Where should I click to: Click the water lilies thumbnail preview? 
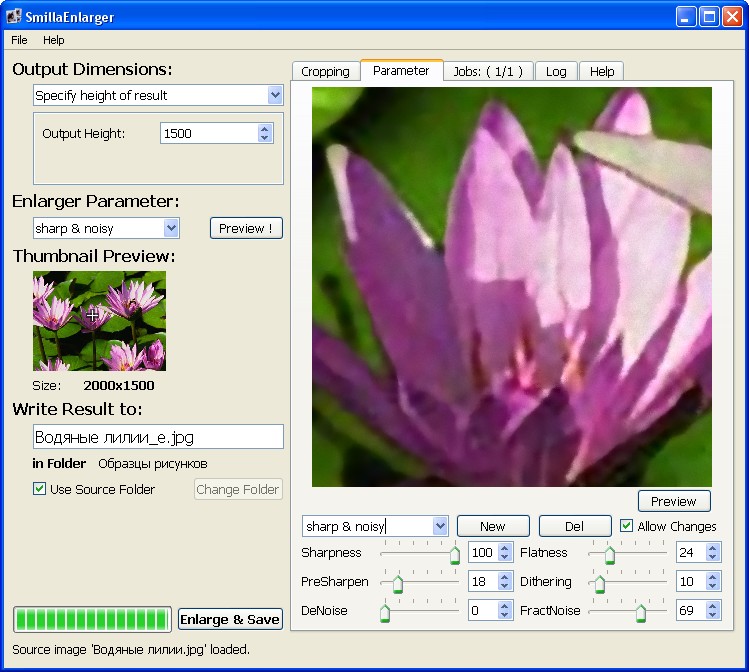[x=99, y=321]
